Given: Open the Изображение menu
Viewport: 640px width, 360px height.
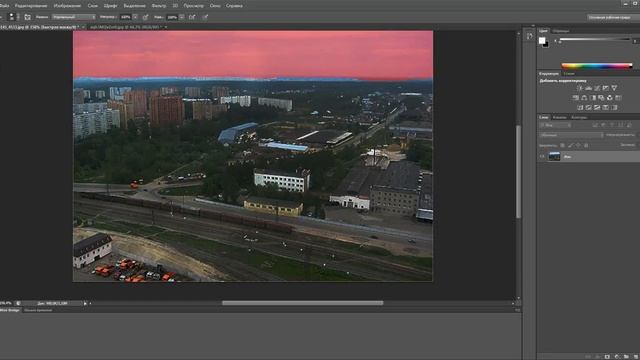Looking at the screenshot, I should point(67,6).
